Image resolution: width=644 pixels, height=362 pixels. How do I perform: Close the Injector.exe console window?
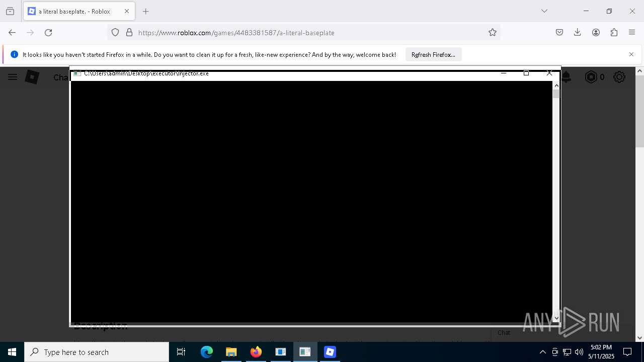click(x=549, y=73)
